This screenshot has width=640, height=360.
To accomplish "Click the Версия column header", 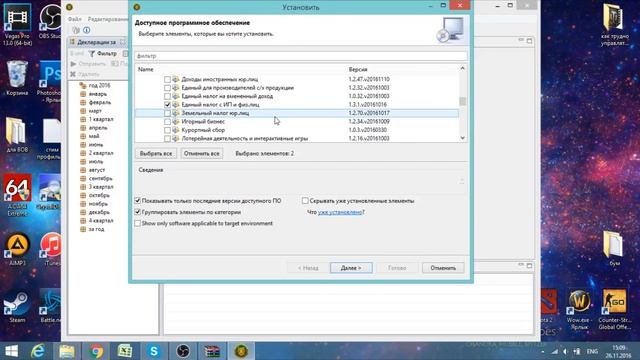I will tap(358, 69).
